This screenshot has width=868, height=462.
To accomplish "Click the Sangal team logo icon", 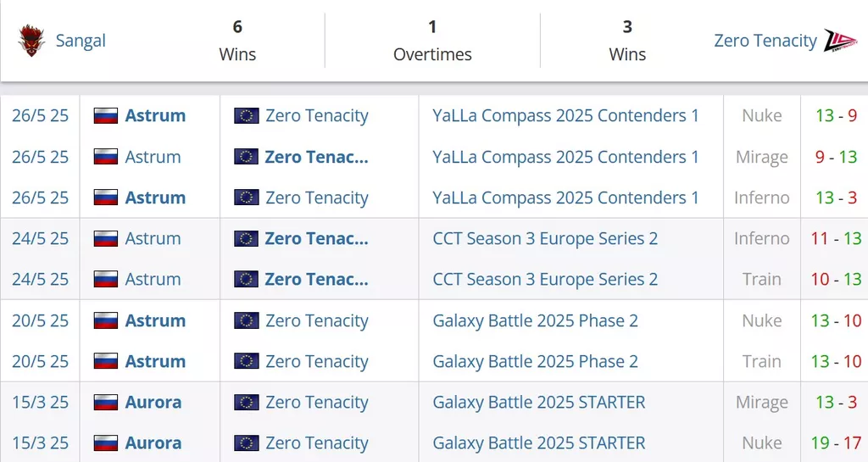I will pos(31,41).
